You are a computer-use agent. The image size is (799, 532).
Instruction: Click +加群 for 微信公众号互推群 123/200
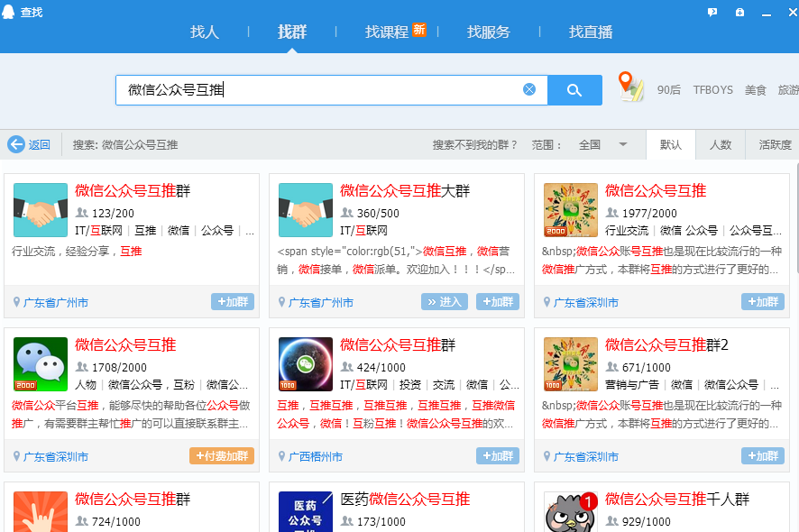pyautogui.click(x=233, y=302)
